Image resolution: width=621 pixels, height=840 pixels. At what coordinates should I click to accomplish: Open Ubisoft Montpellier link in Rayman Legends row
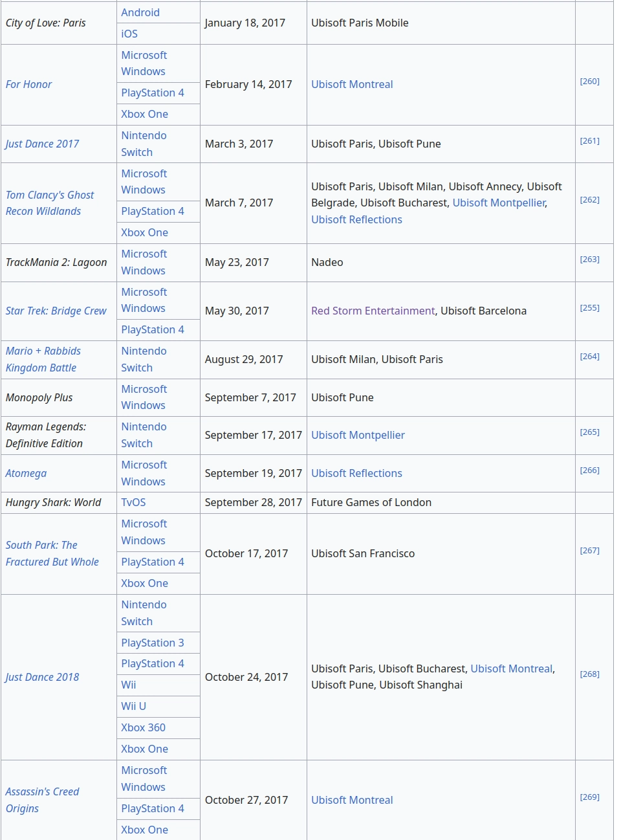(358, 435)
